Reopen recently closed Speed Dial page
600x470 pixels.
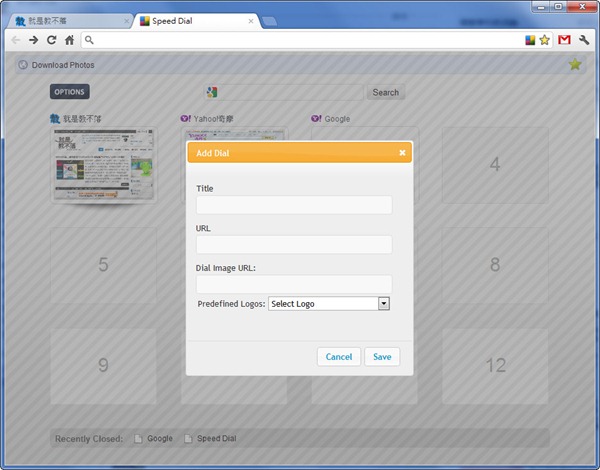[210, 439]
